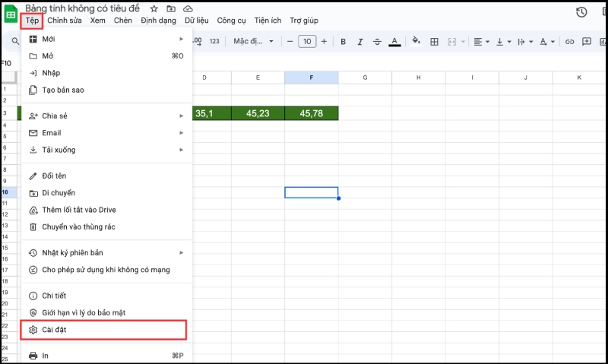Open the Định dạng menu
The height and width of the screenshot is (364, 608).
pyautogui.click(x=158, y=21)
